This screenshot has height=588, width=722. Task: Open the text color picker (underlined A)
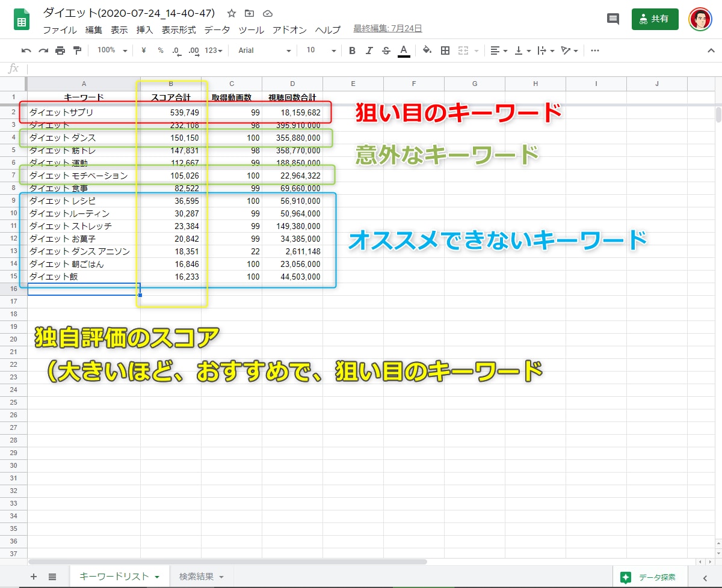(x=404, y=51)
